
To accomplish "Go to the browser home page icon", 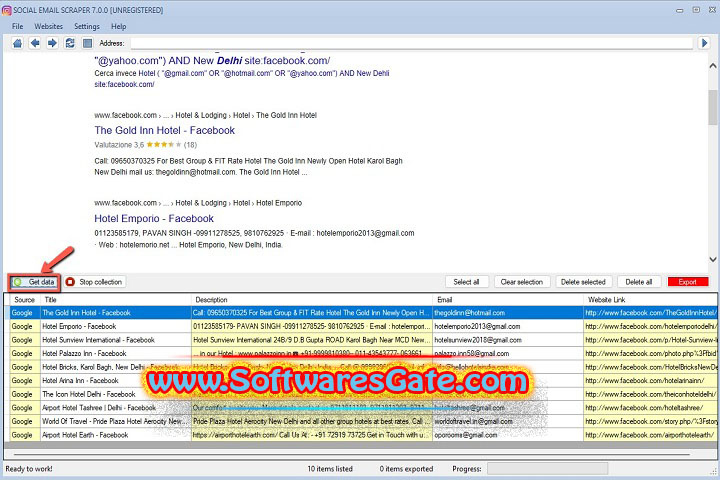I will pyautogui.click(x=17, y=43).
